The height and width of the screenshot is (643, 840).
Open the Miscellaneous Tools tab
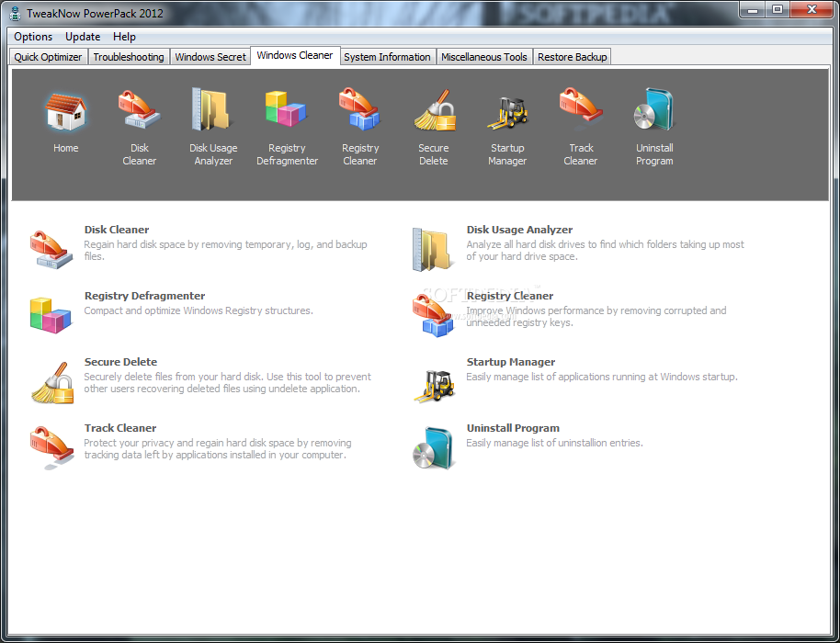(484, 57)
